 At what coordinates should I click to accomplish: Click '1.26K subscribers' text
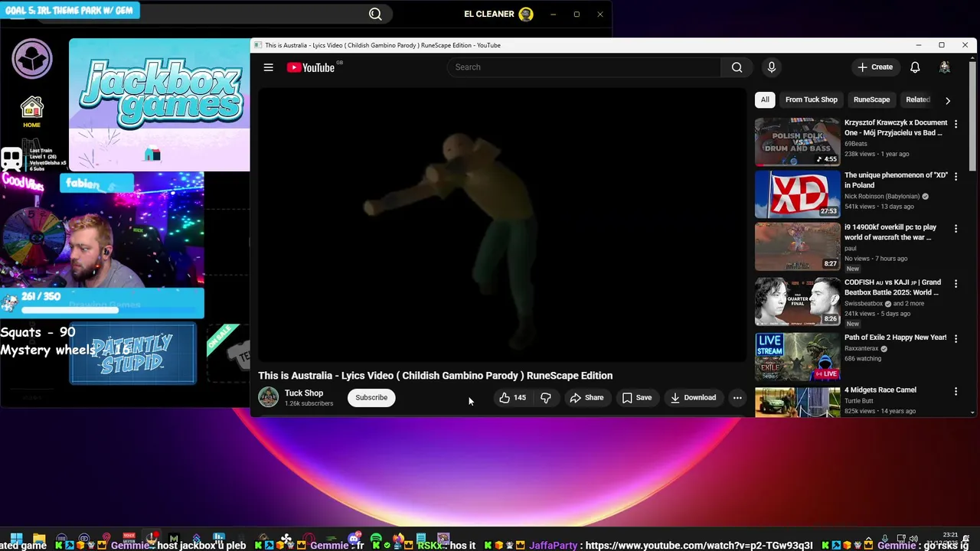point(309,403)
